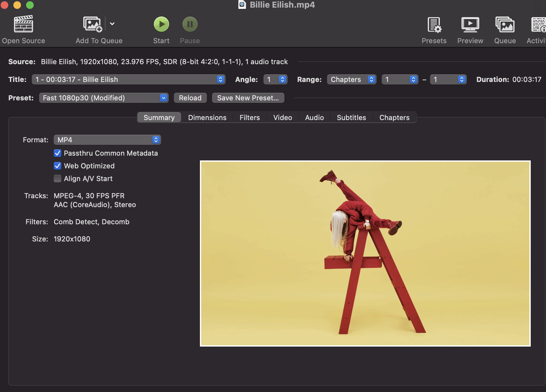Open the Format MP4 dropdown
This screenshot has width=546, height=392.
(107, 140)
